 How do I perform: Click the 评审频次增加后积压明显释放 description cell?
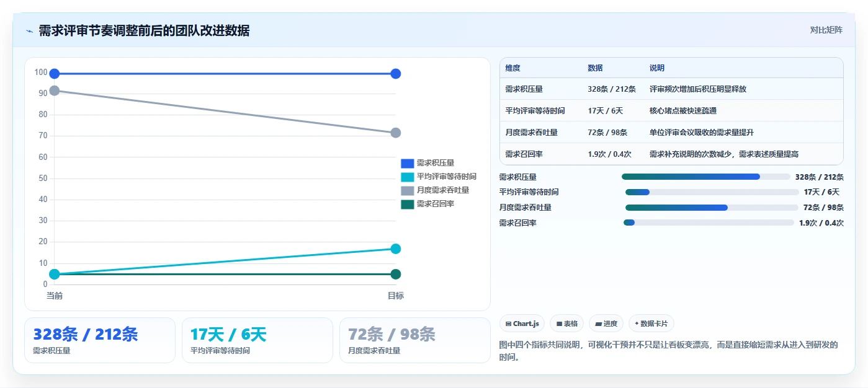tap(698, 89)
